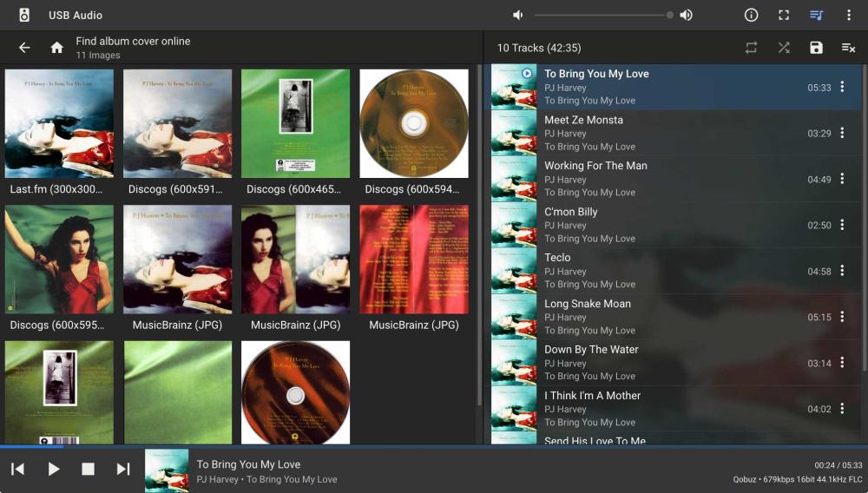This screenshot has width=868, height=493.
Task: Toggle repeat mode for the queue
Action: point(752,48)
